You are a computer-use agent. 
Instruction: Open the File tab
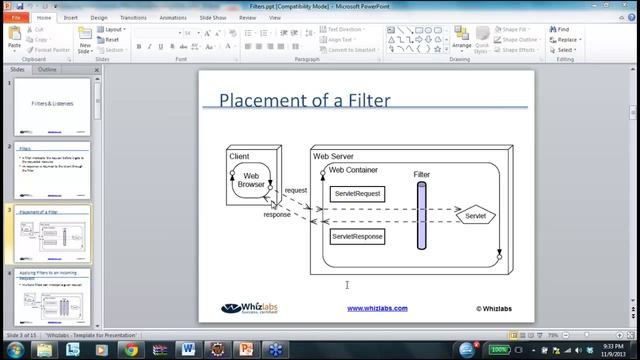[x=16, y=18]
